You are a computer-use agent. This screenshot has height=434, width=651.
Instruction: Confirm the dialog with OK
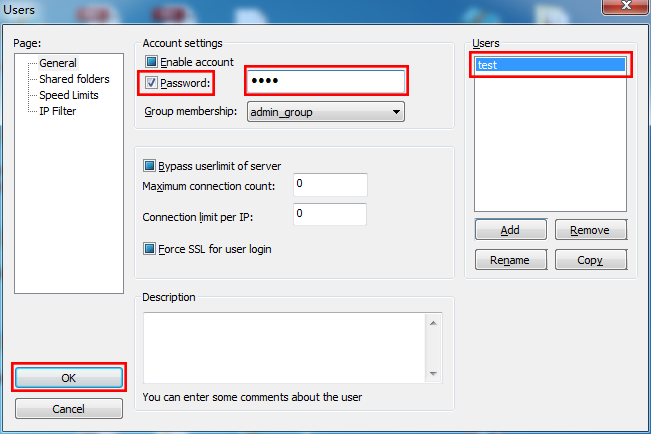[x=68, y=378]
